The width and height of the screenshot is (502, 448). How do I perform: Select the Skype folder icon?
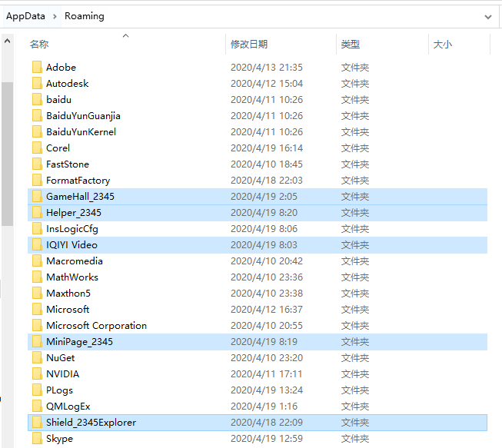[x=37, y=439]
